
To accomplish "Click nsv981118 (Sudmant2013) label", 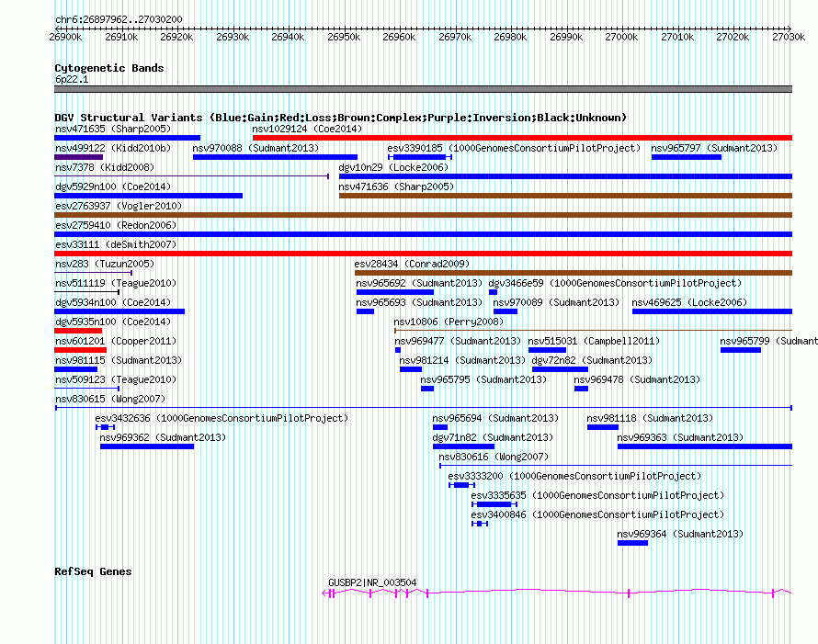I will pyautogui.click(x=650, y=418).
